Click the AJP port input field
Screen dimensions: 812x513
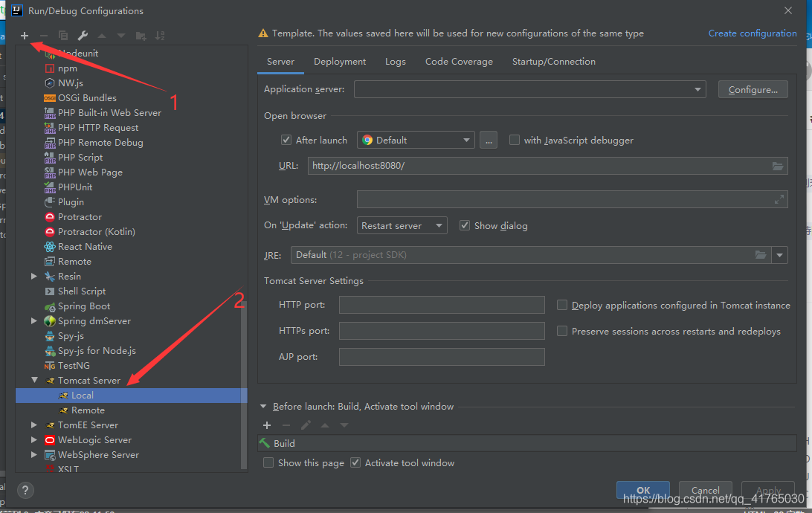click(442, 357)
